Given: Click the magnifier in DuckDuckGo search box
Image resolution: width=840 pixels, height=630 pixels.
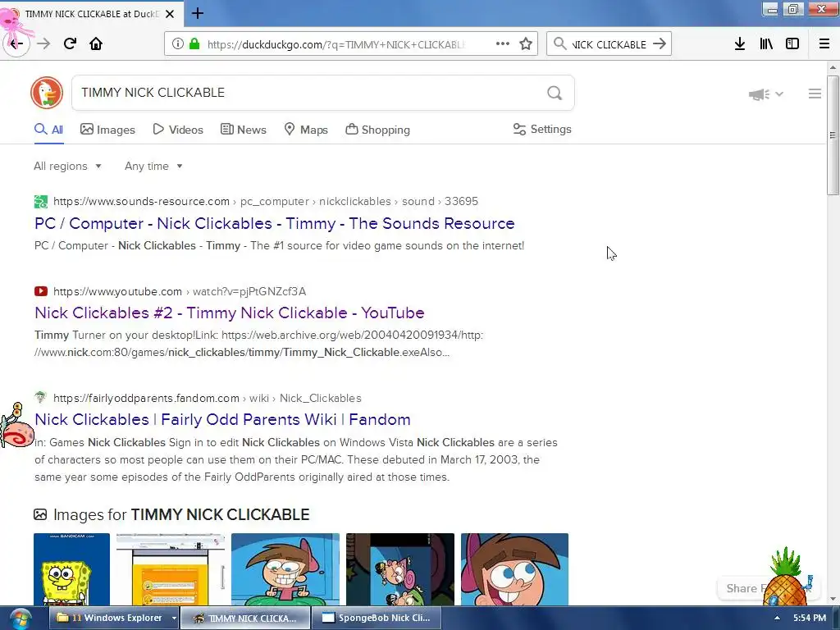Looking at the screenshot, I should 555,94.
